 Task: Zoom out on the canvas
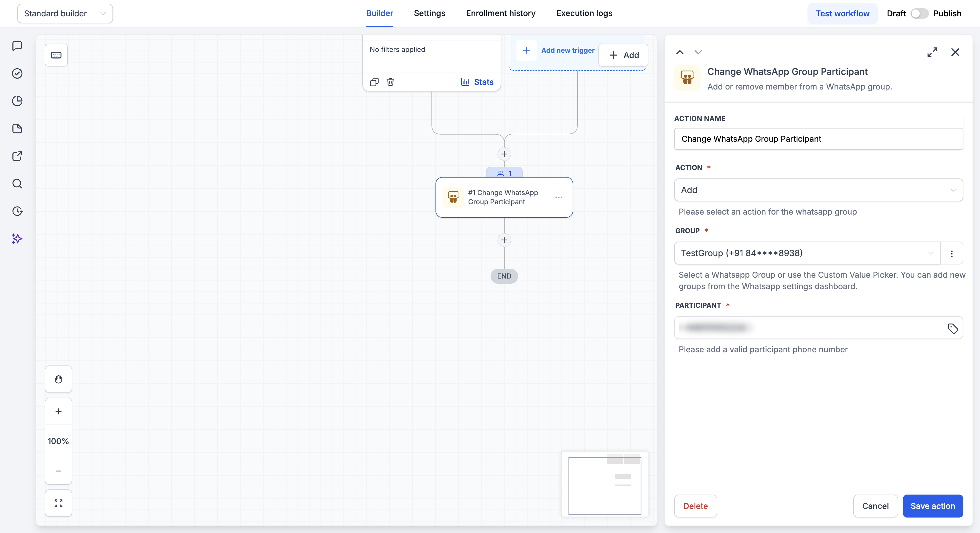click(59, 471)
